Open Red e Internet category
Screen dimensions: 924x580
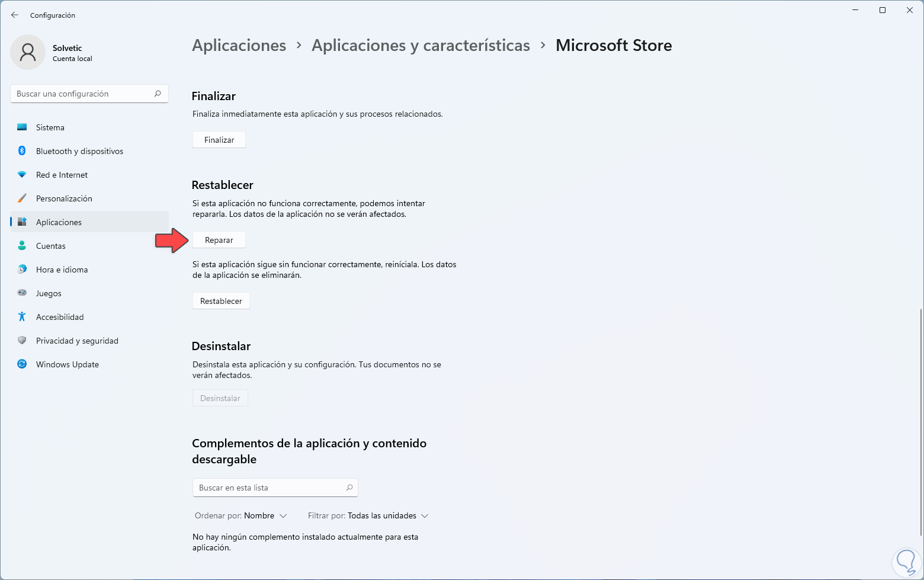(x=89, y=175)
